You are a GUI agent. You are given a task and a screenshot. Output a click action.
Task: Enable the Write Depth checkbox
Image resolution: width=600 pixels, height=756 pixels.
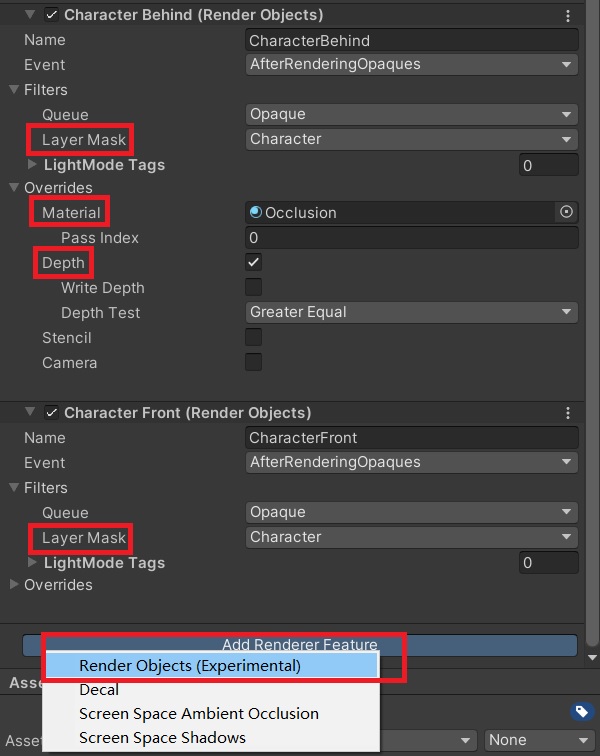253,287
